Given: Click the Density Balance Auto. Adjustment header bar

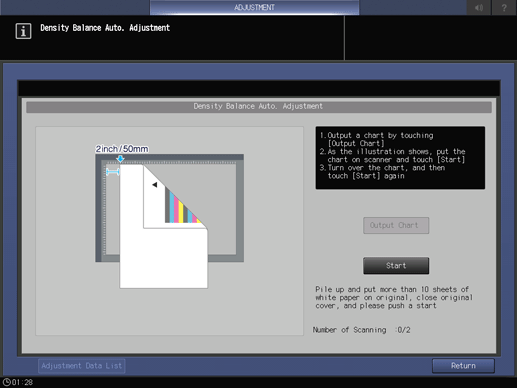Looking at the screenshot, I should click(259, 106).
